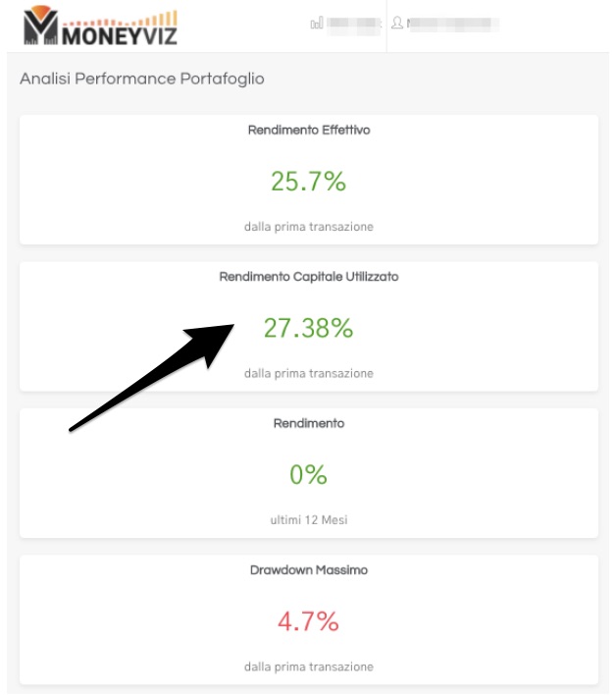Click the user profile icon in header
The image size is (616, 695).
pos(397,23)
